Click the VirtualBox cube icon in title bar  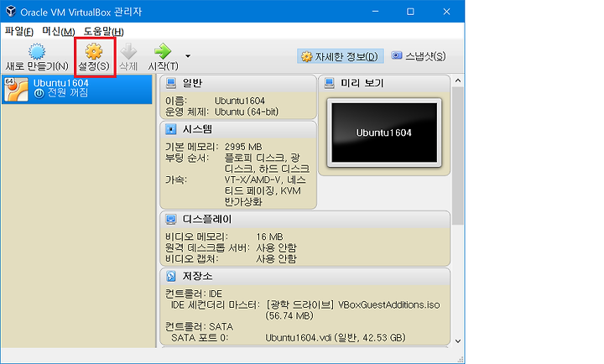click(11, 11)
